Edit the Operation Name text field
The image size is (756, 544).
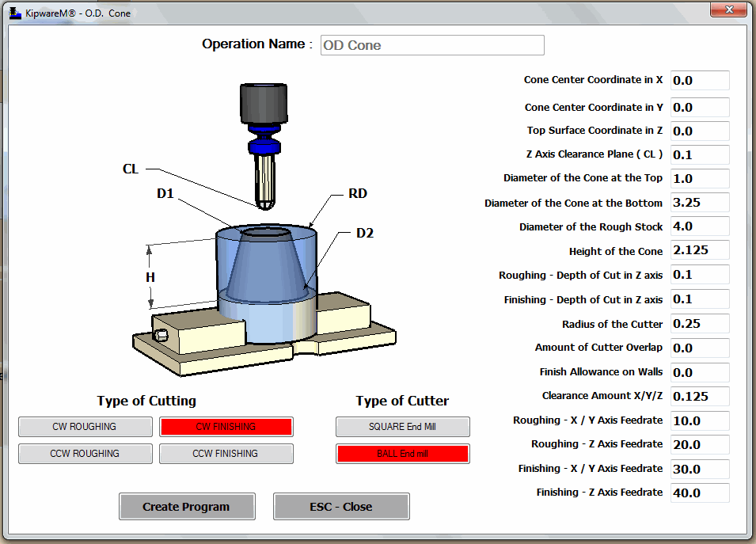coord(431,45)
